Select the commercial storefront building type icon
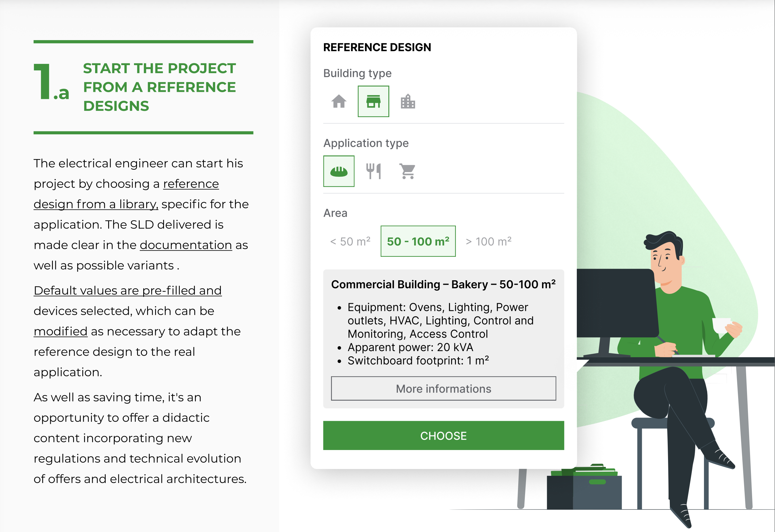 tap(373, 101)
